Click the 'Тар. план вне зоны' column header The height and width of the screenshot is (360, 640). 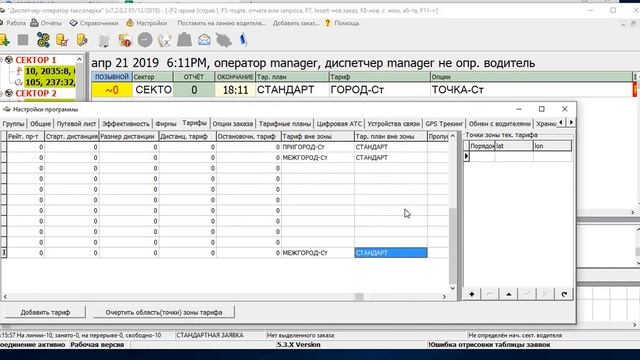[391, 136]
